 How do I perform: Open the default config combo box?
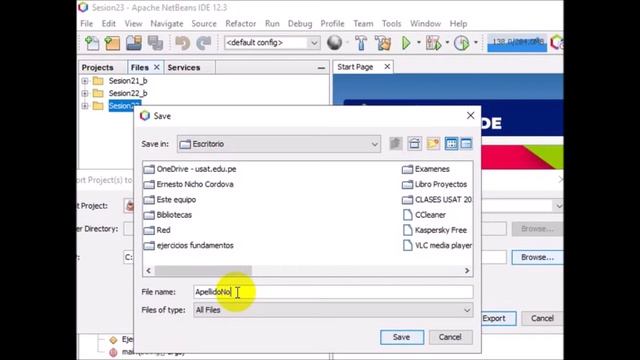coord(272,42)
